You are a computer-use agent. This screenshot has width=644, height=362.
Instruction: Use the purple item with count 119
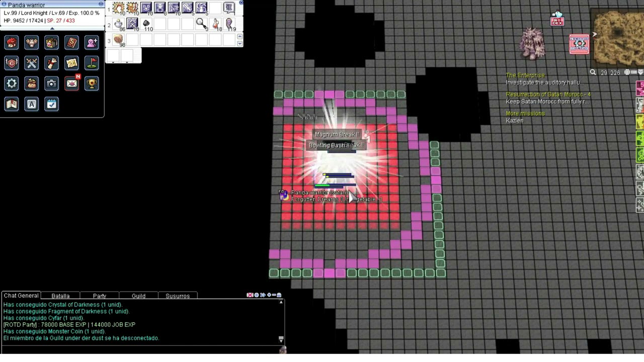pos(229,24)
